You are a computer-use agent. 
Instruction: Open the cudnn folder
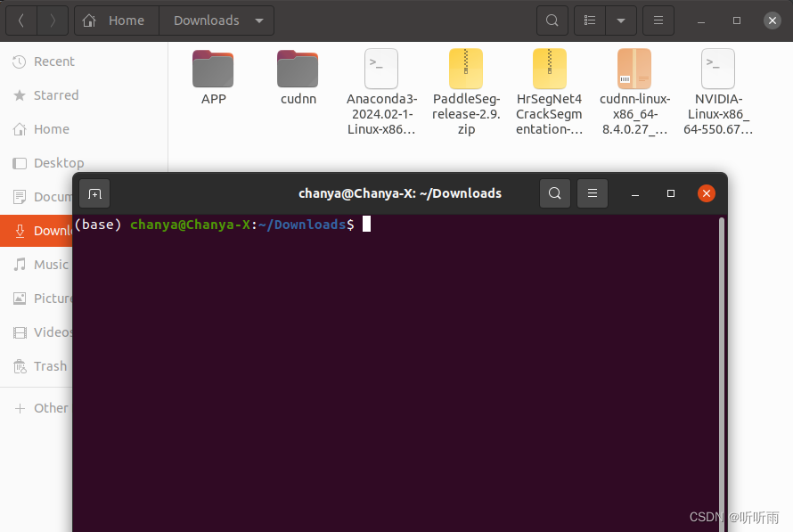[x=297, y=68]
